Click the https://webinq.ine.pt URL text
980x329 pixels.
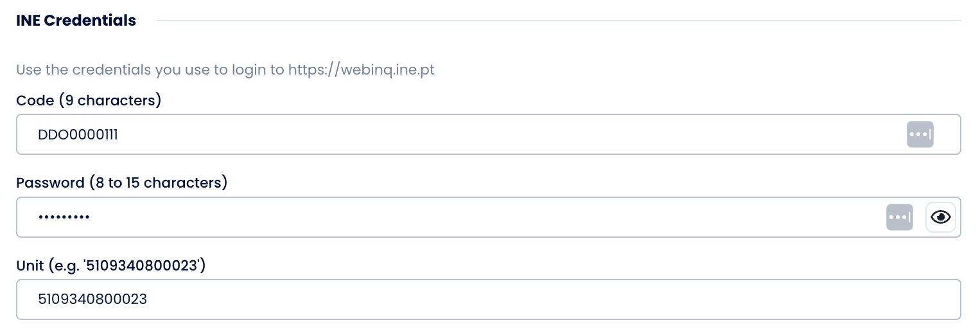tap(361, 69)
